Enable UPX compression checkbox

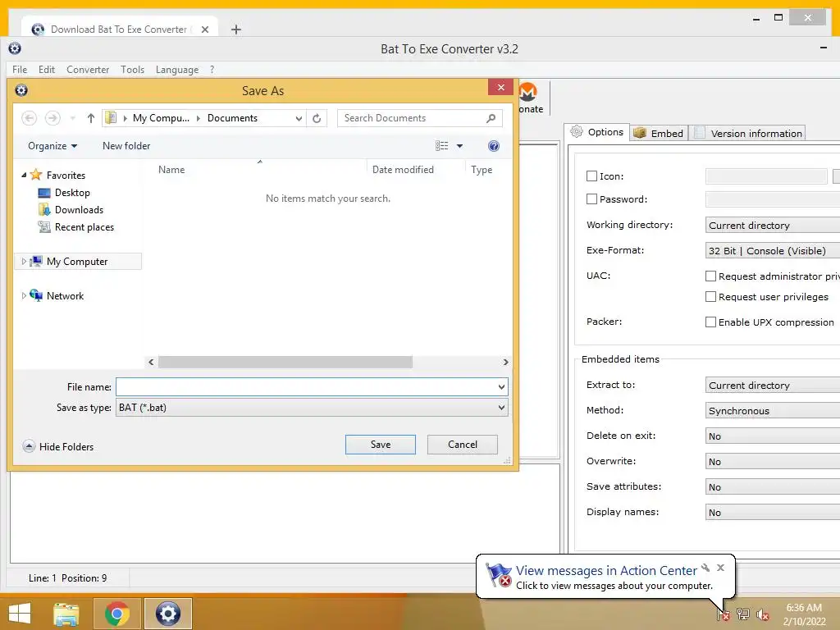click(711, 322)
